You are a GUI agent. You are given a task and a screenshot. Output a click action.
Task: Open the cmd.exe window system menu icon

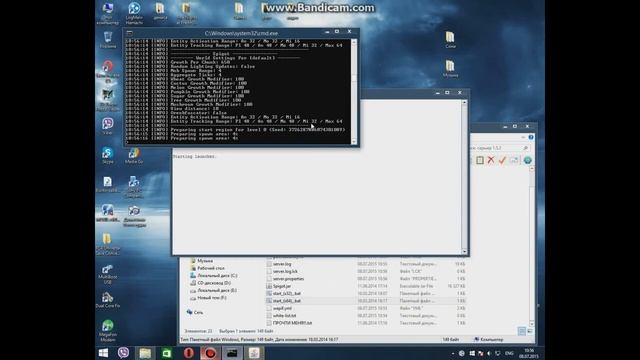[129, 33]
